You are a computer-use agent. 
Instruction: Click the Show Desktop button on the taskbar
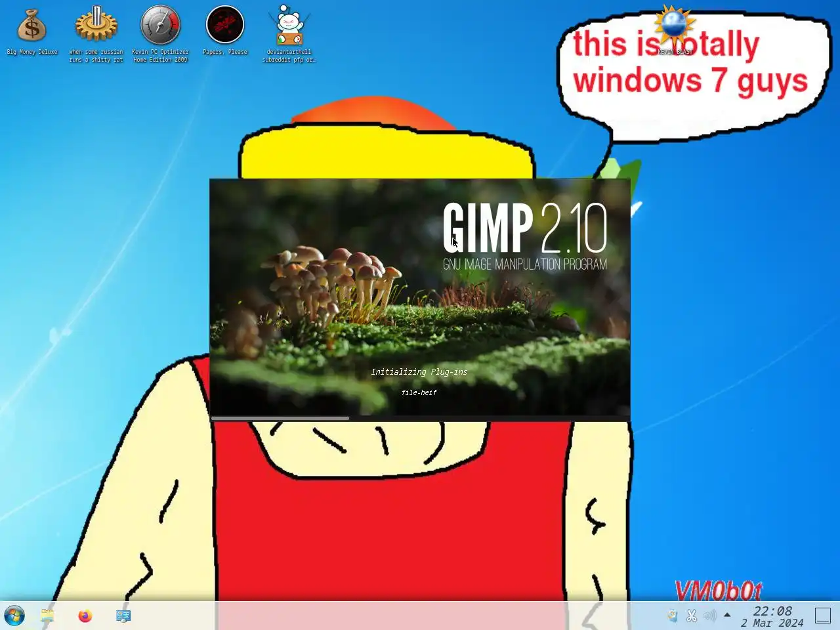(823, 616)
